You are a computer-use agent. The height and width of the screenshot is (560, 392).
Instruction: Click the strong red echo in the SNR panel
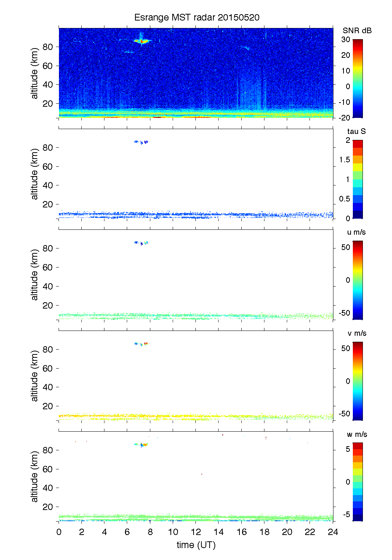pyautogui.click(x=142, y=41)
